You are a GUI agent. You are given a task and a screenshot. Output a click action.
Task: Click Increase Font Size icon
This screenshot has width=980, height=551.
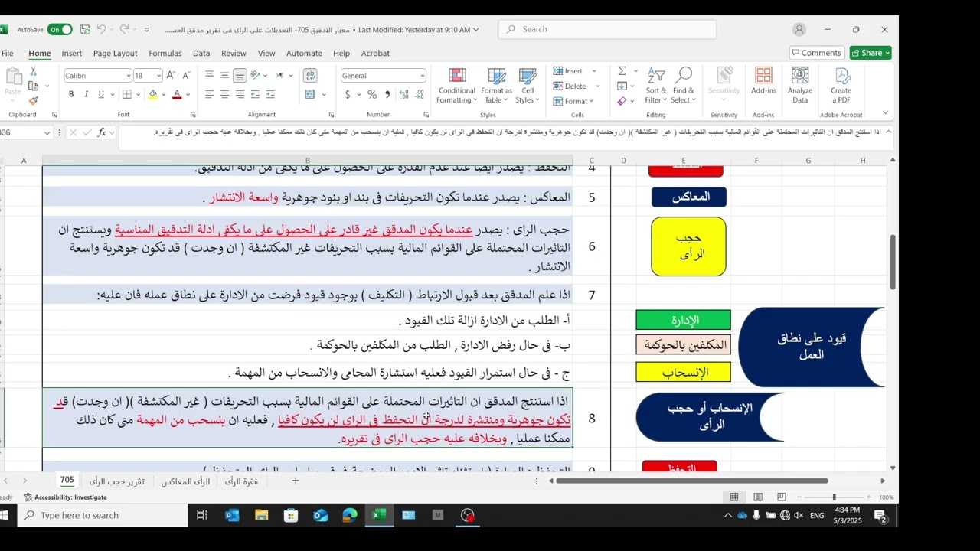(x=171, y=75)
